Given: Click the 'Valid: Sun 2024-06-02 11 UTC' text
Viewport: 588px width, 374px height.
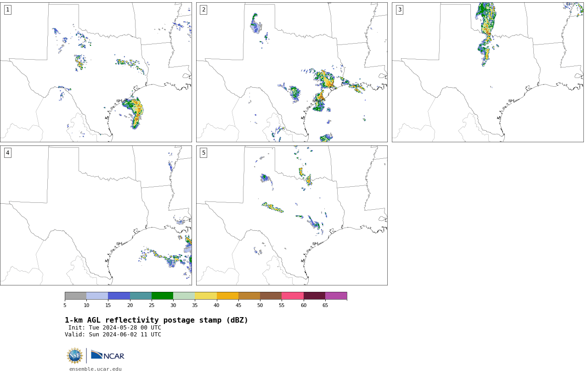Looking at the screenshot, I should tap(113, 335).
